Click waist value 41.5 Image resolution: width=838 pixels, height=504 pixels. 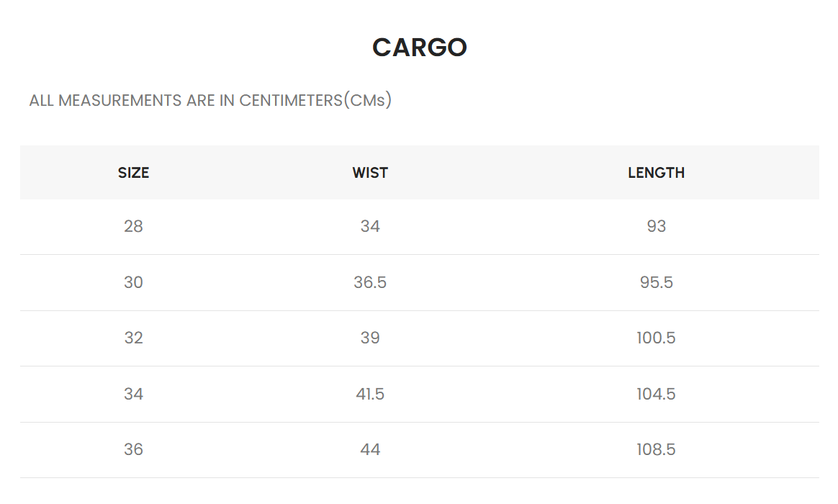[370, 394]
